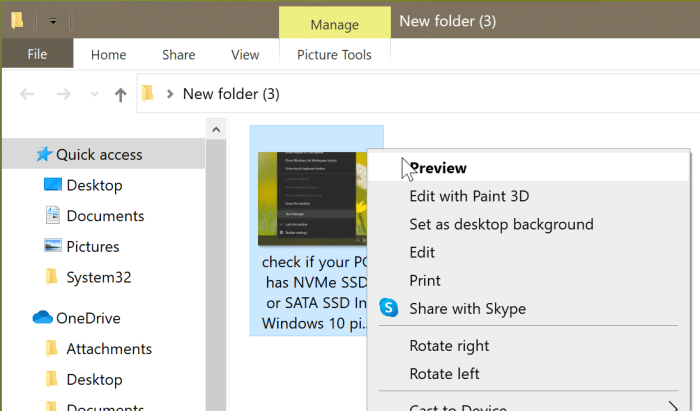This screenshot has width=700, height=411.
Task: Go back with the Back arrow
Action: pyautogui.click(x=27, y=94)
